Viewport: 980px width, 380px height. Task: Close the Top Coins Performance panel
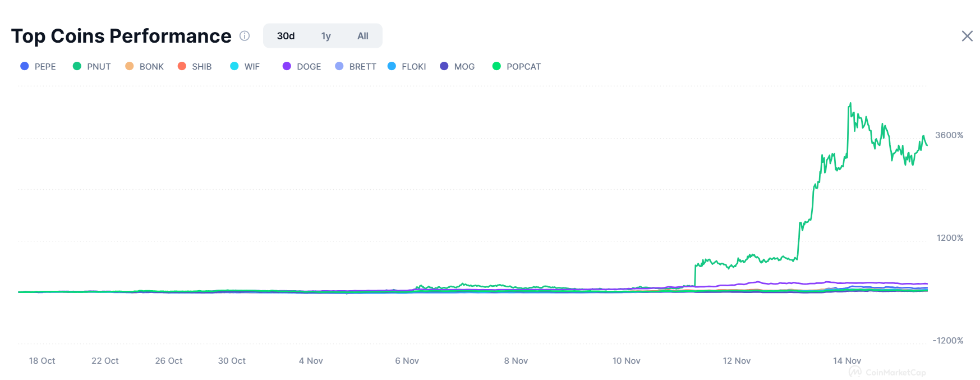(x=967, y=36)
